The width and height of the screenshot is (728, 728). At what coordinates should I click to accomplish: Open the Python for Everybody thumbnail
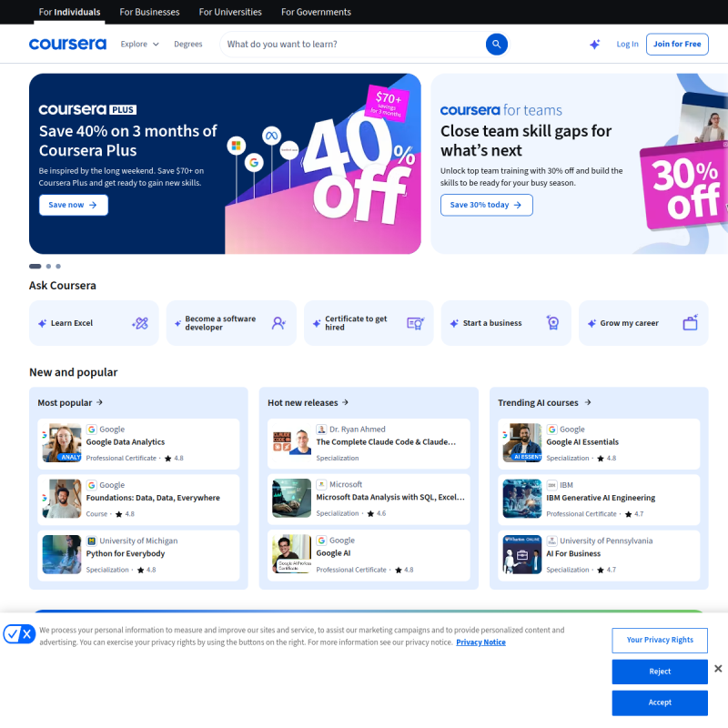coord(62,554)
